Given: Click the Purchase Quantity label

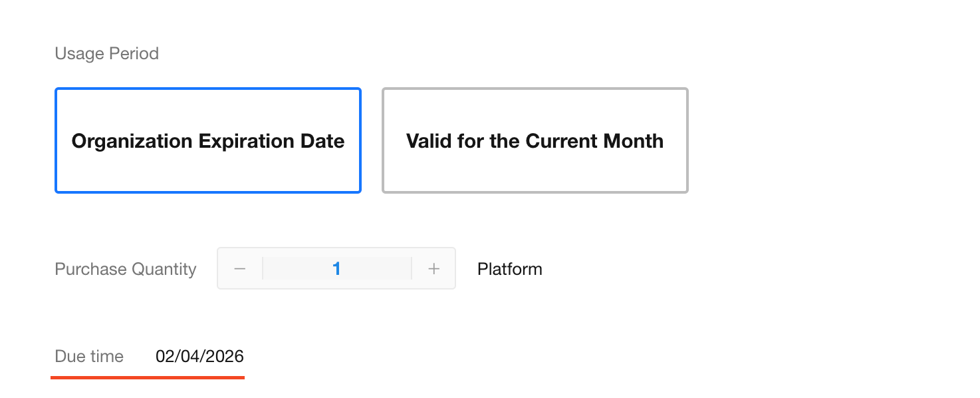Looking at the screenshot, I should (x=126, y=269).
